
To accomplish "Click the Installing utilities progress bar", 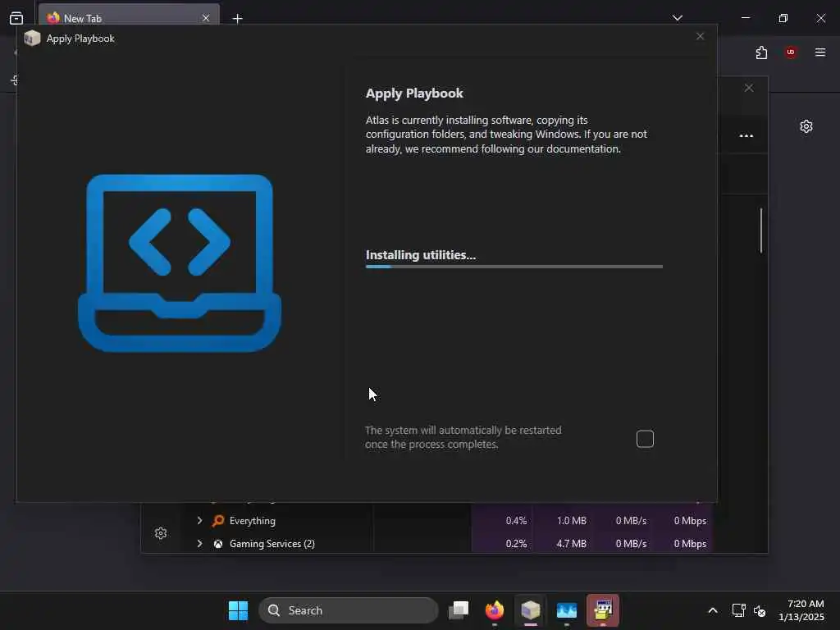I will pos(514,267).
